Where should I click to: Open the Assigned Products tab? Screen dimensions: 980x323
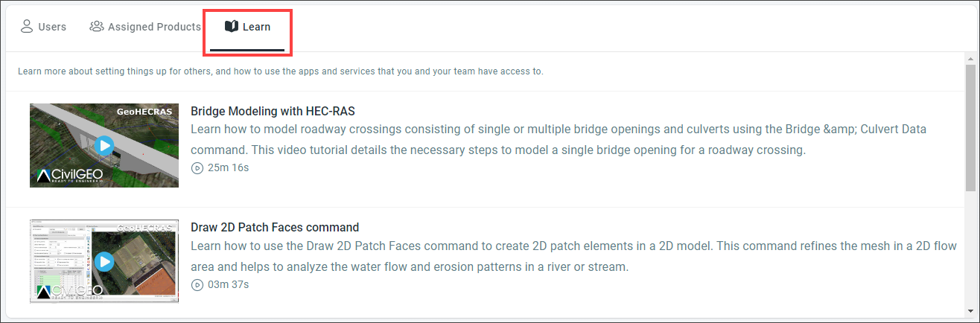(145, 27)
